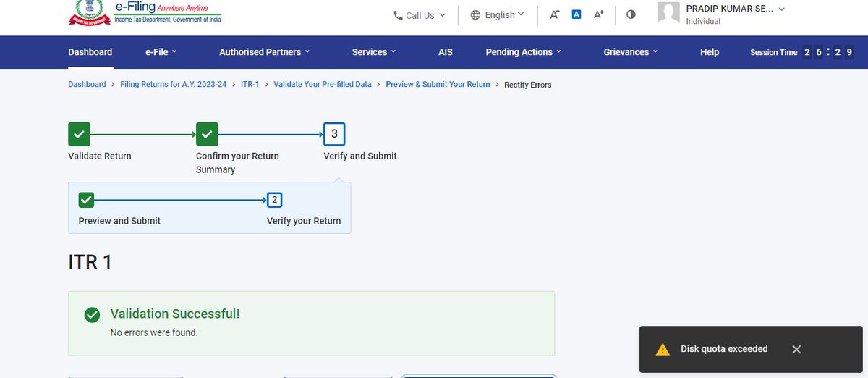This screenshot has height=378, width=868.
Task: Click ITR-1 breadcrumb link
Action: click(250, 85)
